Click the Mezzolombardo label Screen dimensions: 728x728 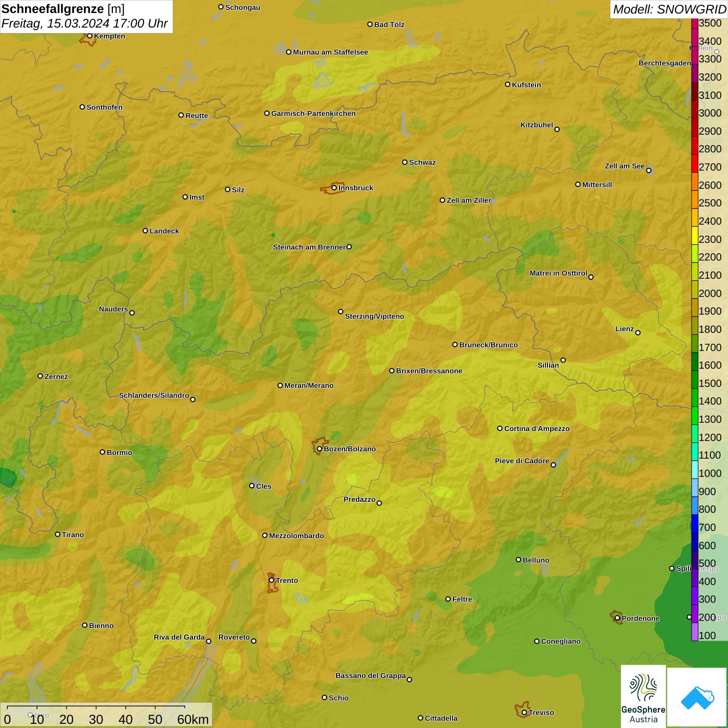pyautogui.click(x=296, y=536)
